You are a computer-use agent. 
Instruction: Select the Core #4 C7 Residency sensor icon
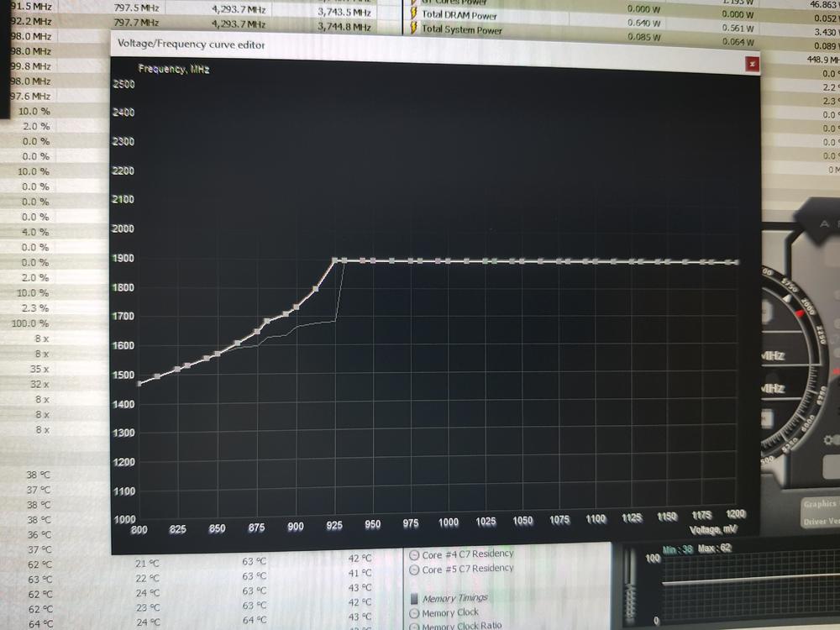(413, 555)
